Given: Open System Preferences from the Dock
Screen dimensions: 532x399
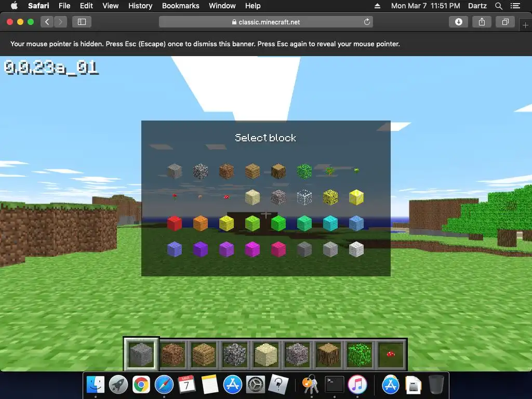Looking at the screenshot, I should point(255,384).
